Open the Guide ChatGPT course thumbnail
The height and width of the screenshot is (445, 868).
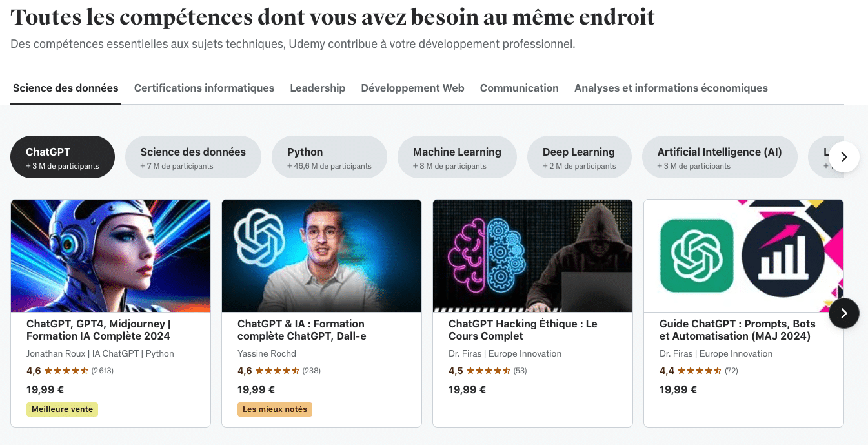(x=743, y=255)
